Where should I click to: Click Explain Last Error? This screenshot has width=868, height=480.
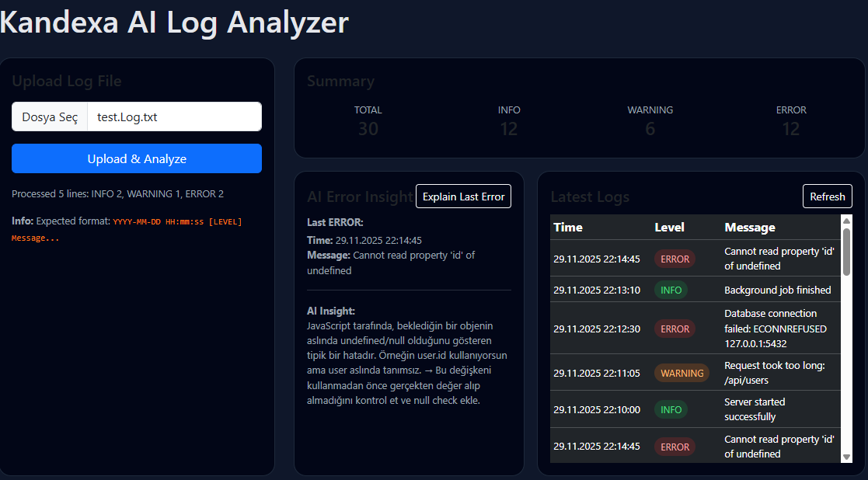pyautogui.click(x=463, y=196)
